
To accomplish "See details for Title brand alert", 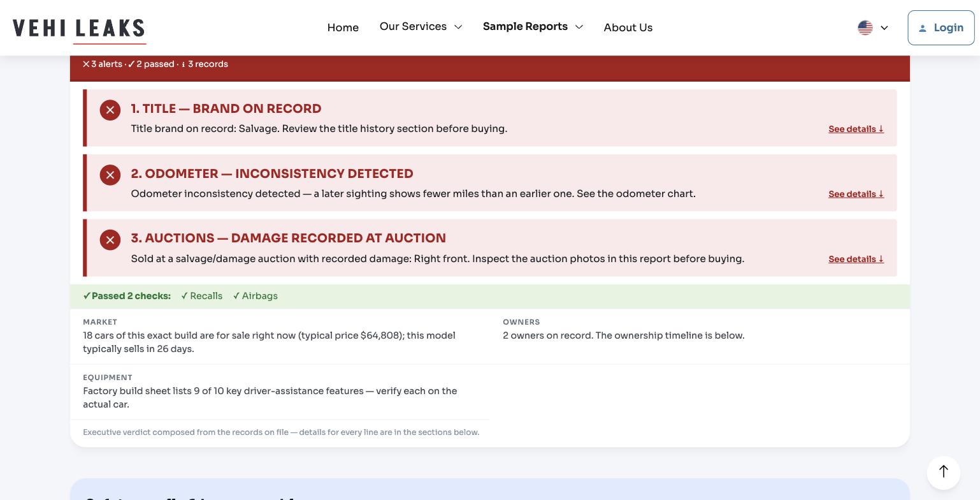I will coord(856,129).
